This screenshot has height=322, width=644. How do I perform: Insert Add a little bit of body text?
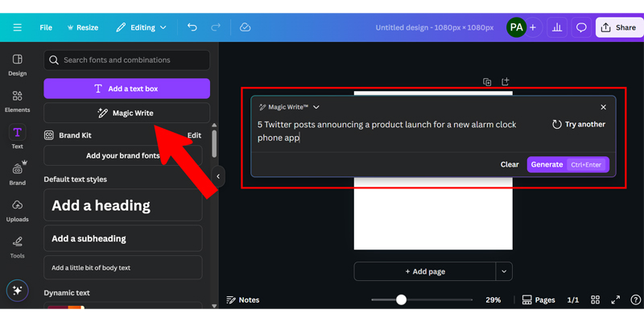pos(123,268)
